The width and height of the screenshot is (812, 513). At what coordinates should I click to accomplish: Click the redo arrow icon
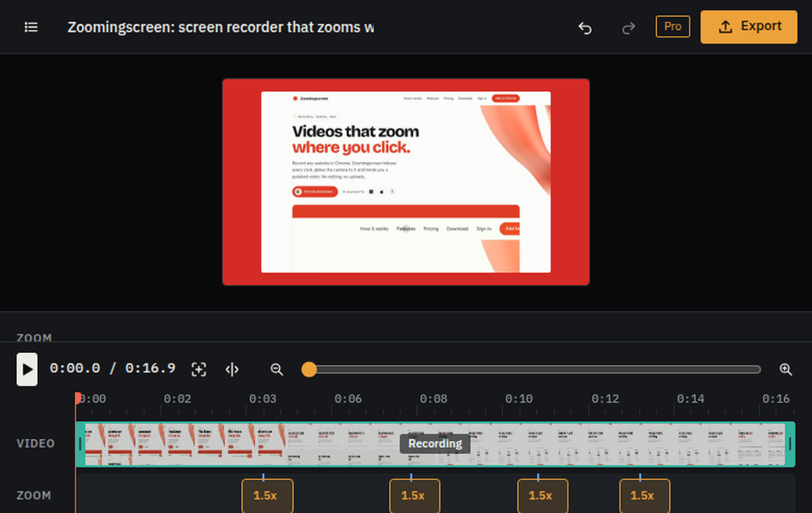(x=628, y=28)
